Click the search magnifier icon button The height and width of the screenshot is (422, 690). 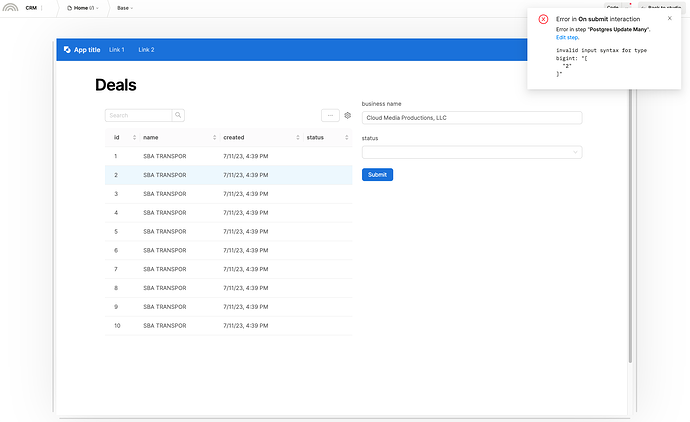(x=178, y=116)
